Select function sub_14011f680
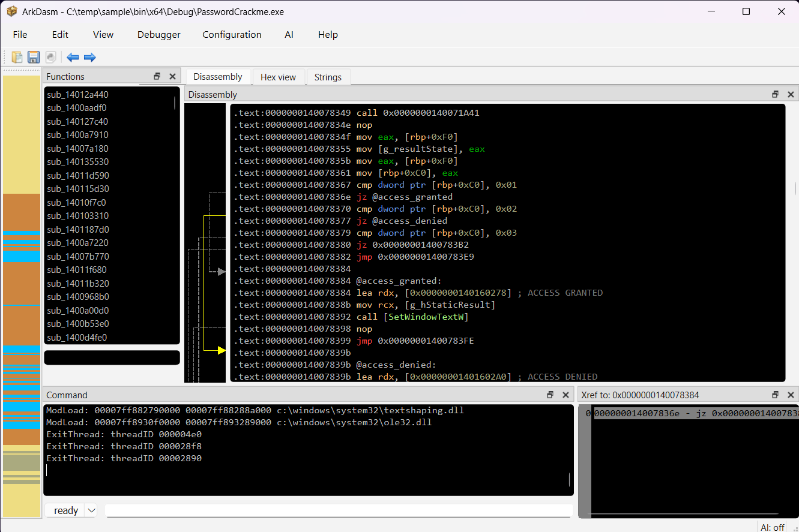This screenshot has width=799, height=532. click(78, 270)
